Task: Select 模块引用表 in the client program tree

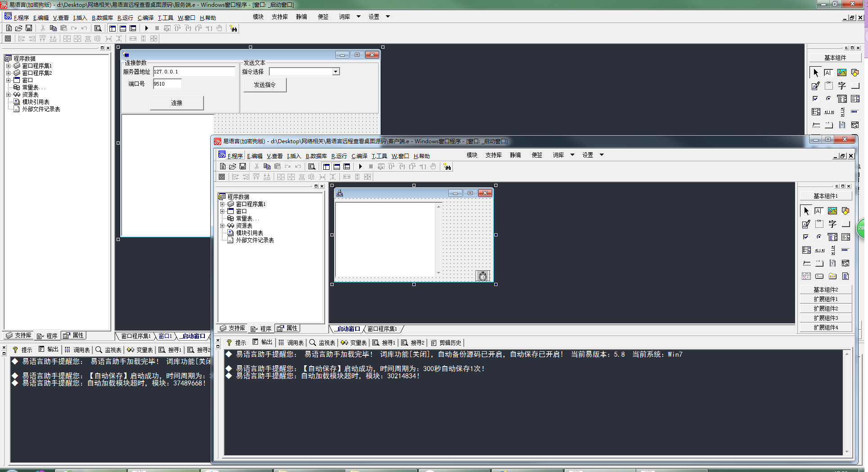Action: pyautogui.click(x=249, y=233)
